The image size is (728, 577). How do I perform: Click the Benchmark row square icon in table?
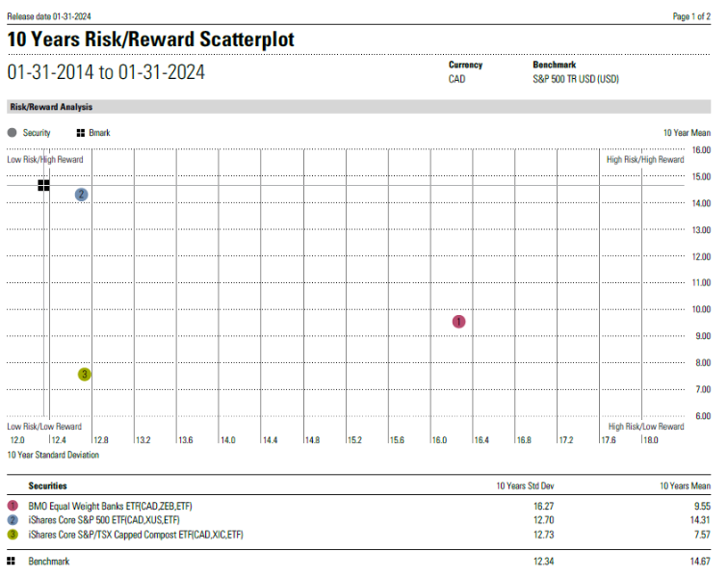click(12, 560)
